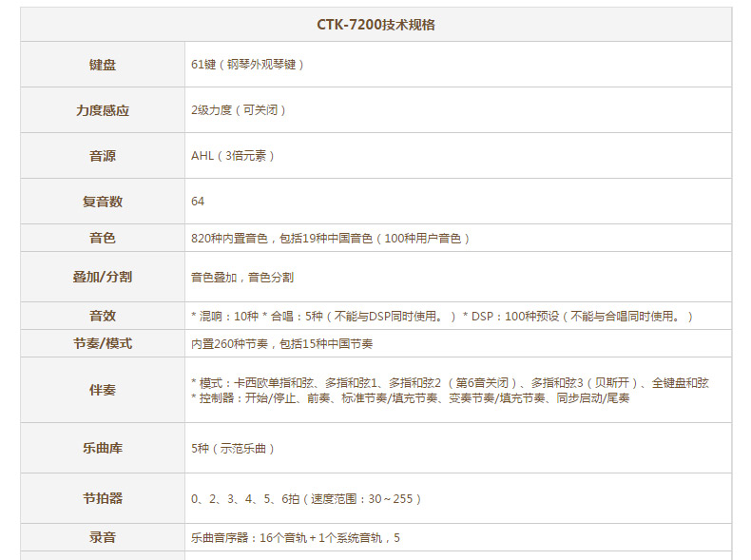Viewport: 751px width, 560px height.
Task: Click the AHL (3倍元素) value text
Action: pyautogui.click(x=233, y=156)
